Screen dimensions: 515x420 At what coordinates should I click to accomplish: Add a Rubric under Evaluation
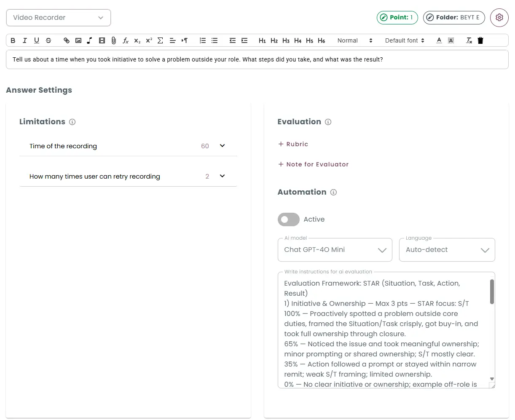(293, 144)
